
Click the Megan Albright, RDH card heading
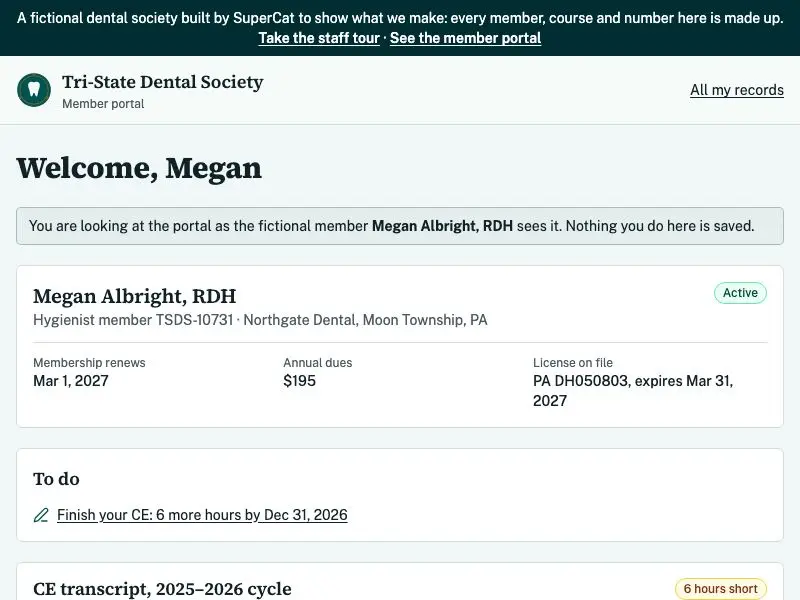tap(135, 296)
